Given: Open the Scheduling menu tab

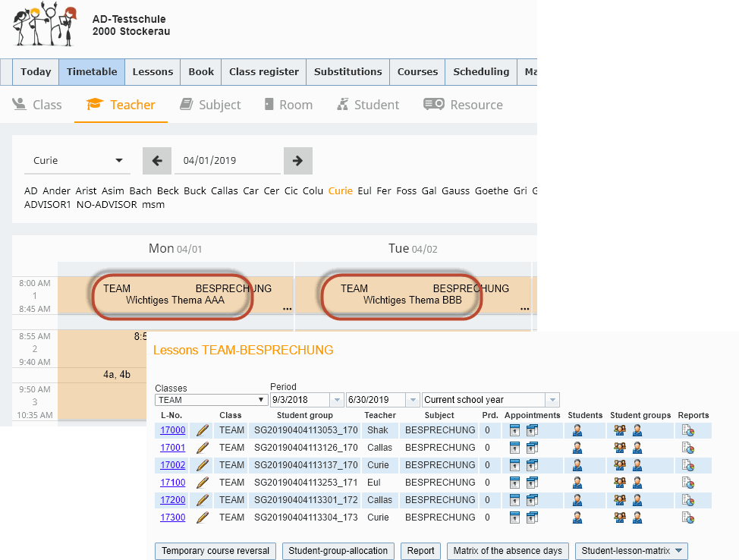Looking at the screenshot, I should pyautogui.click(x=481, y=72).
